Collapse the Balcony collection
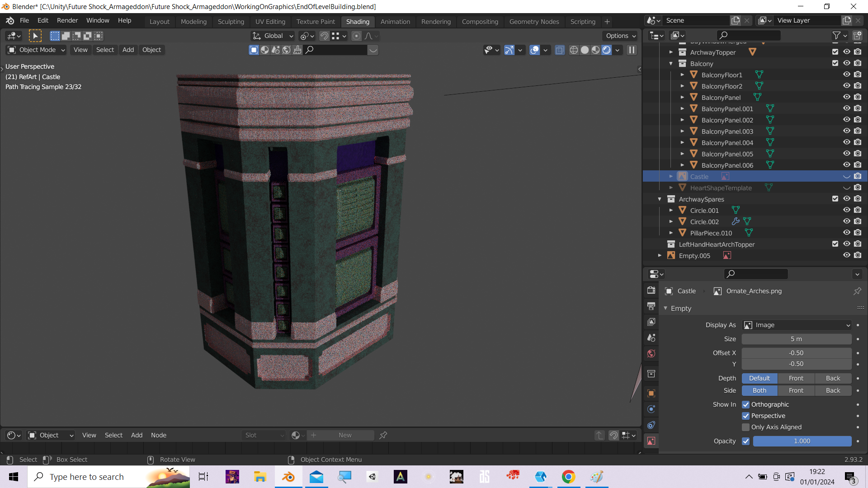The width and height of the screenshot is (868, 488). point(671,63)
